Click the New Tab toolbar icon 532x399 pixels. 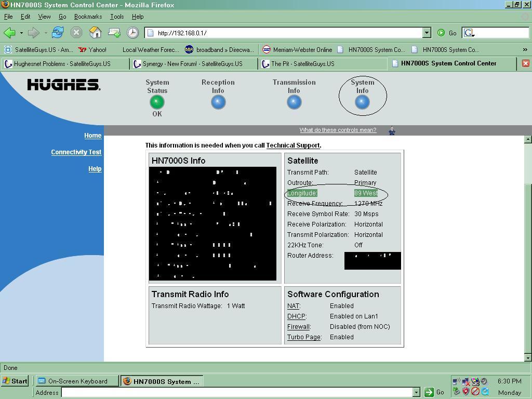click(x=114, y=33)
